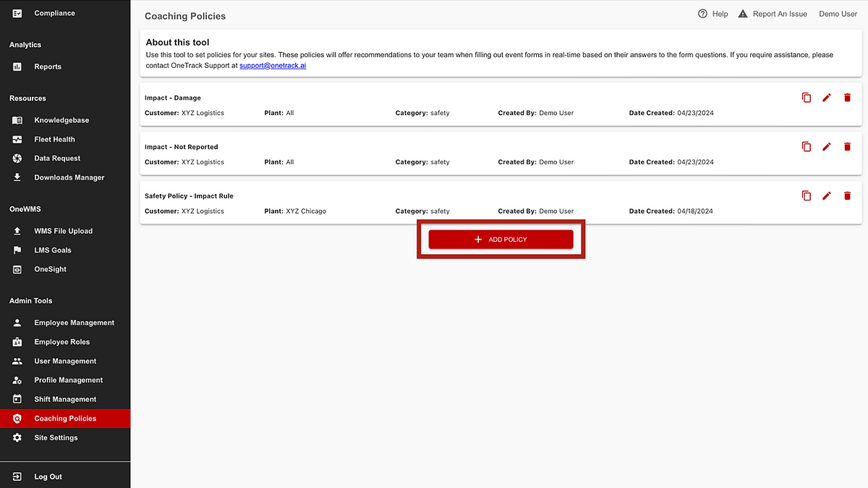This screenshot has height=488, width=868.
Task: Open the support@onetrack.ai email link
Action: tap(273, 65)
